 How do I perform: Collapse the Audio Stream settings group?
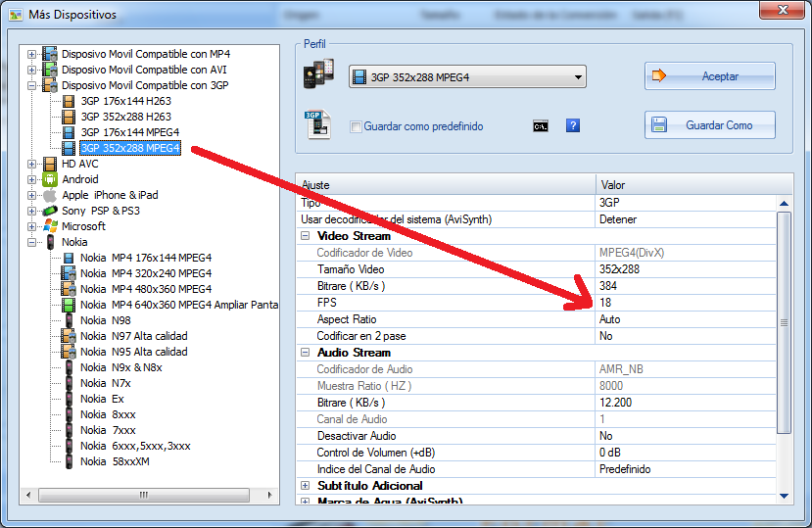[306, 353]
